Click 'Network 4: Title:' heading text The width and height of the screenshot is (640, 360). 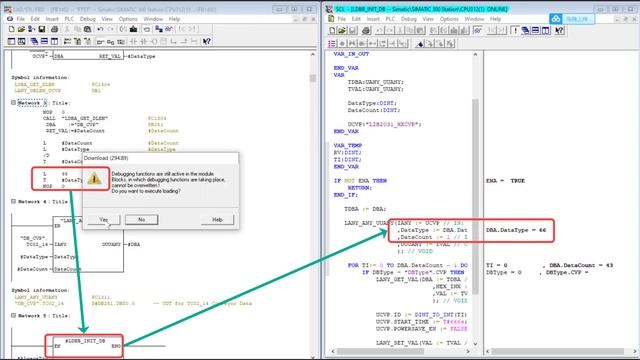click(44, 201)
